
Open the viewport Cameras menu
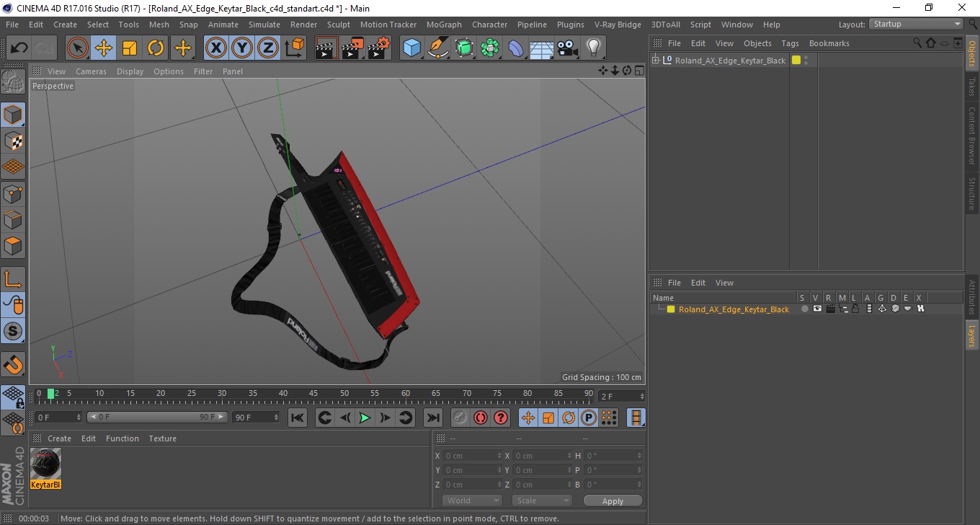(x=91, y=71)
